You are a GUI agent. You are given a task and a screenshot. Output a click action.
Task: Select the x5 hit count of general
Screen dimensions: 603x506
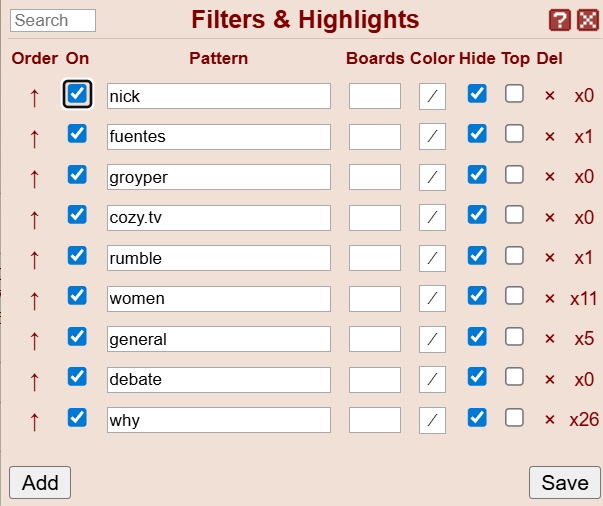point(584,339)
